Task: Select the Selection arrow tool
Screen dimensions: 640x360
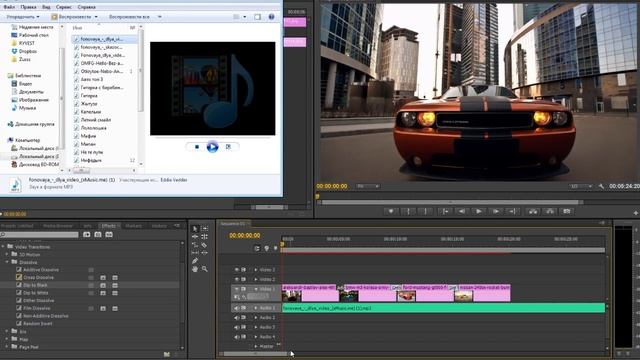Action: tap(195, 229)
